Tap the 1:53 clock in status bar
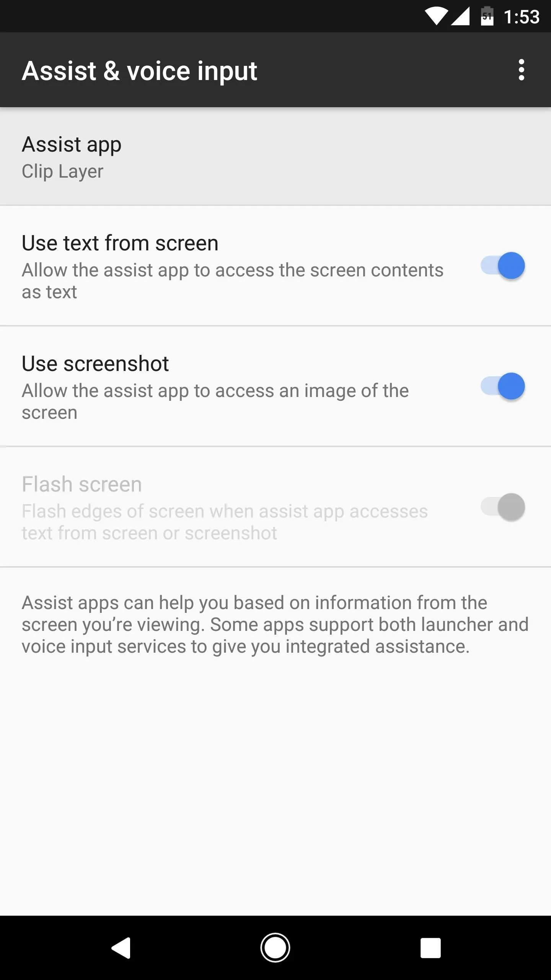The image size is (551, 980). pos(521,17)
